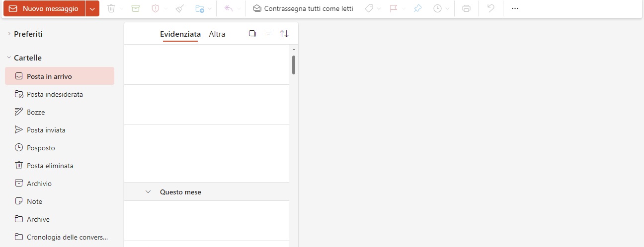Viewport: 644px width, 247px height.
Task: Open the three-dots more options menu
Action: point(515,8)
